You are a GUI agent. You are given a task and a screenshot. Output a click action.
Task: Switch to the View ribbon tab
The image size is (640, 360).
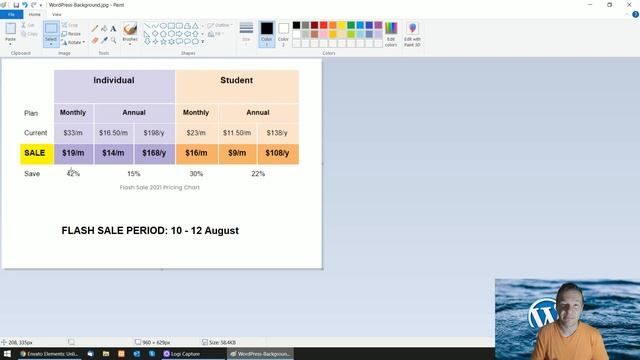[57, 14]
